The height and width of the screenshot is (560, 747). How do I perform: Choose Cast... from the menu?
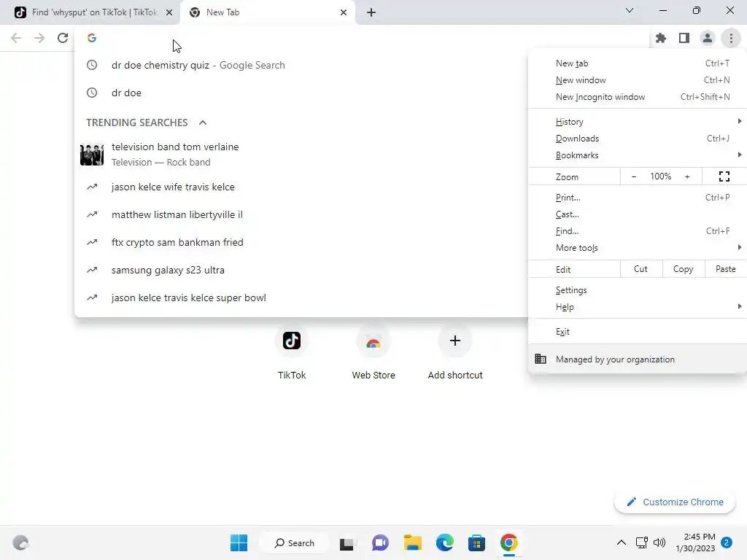pos(638,214)
